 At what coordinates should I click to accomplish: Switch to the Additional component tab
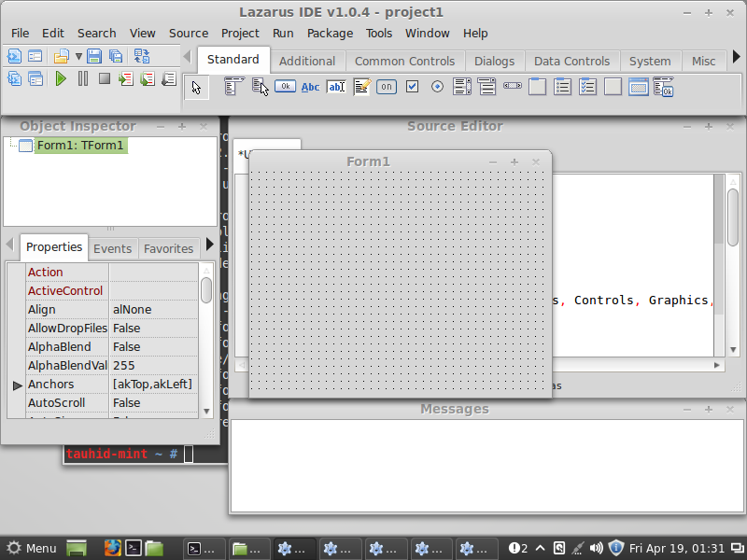[x=307, y=62]
